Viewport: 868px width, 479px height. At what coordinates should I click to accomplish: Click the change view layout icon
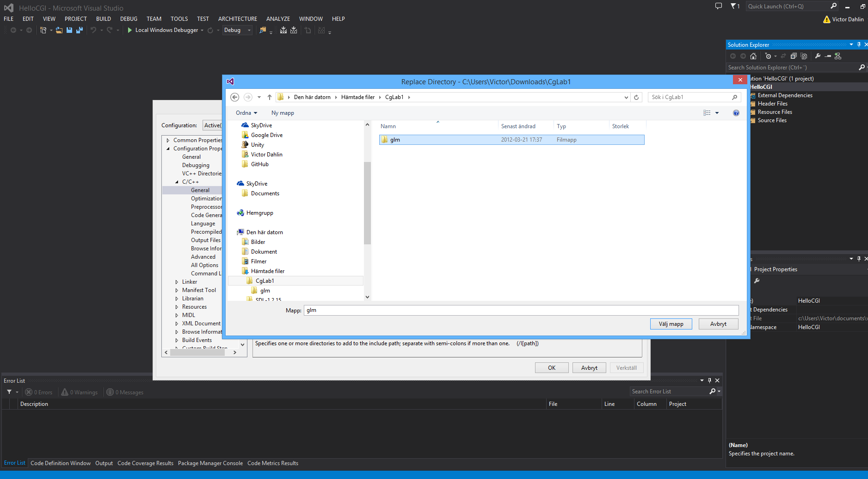[707, 113]
